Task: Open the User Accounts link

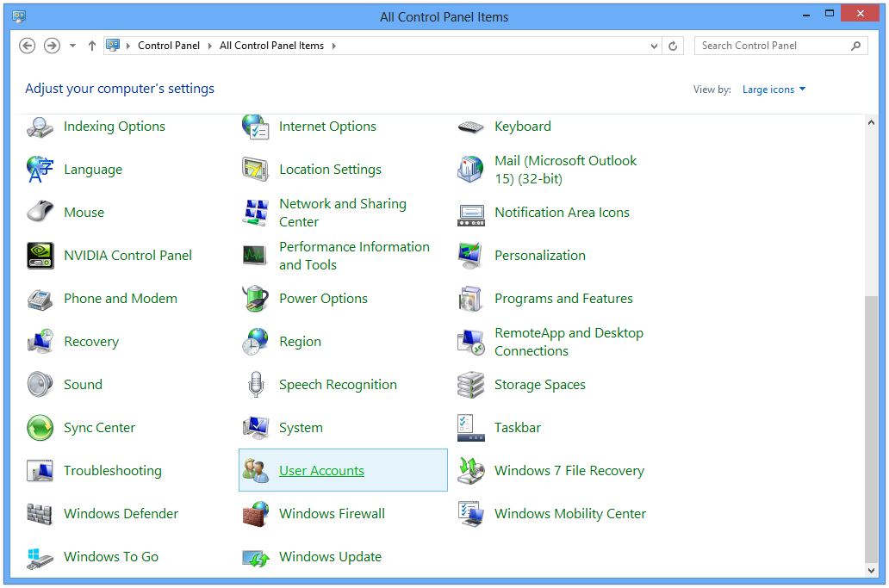Action: pyautogui.click(x=321, y=471)
